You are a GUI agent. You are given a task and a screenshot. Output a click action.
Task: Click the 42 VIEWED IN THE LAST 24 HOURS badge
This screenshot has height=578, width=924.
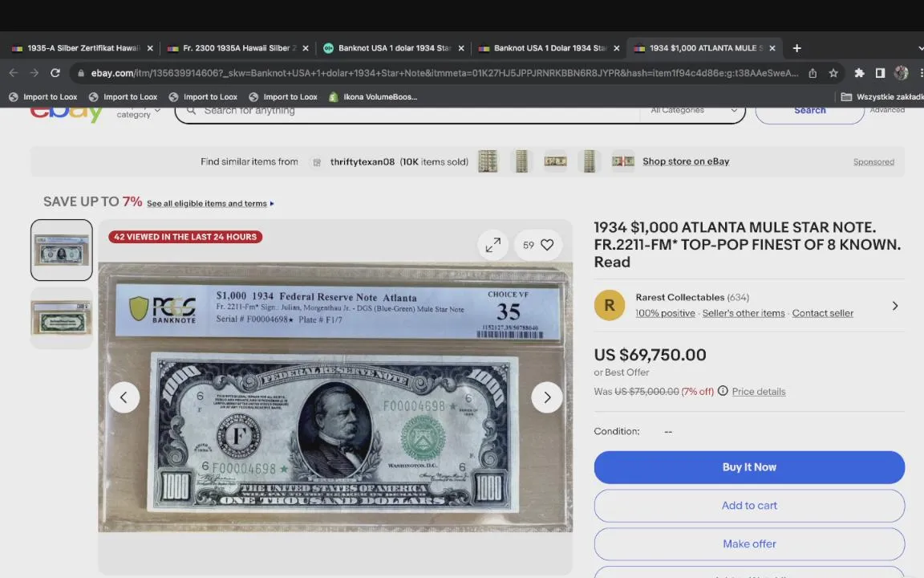click(185, 237)
